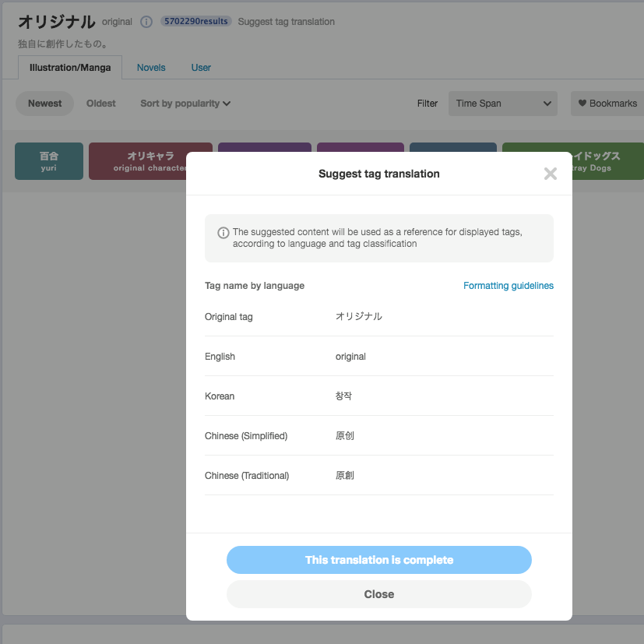644x644 pixels.
Task: Click This translation is complete button
Action: click(x=378, y=560)
